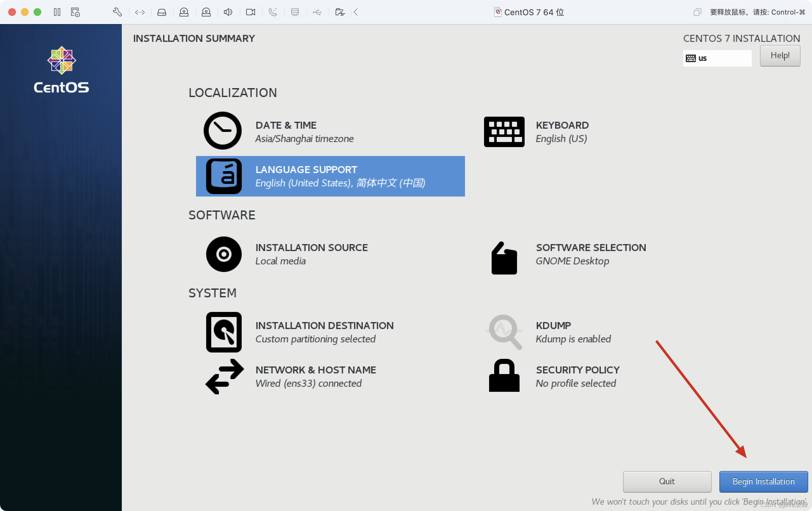
Task: Click the hard disk toolbar icon
Action: [x=161, y=12]
